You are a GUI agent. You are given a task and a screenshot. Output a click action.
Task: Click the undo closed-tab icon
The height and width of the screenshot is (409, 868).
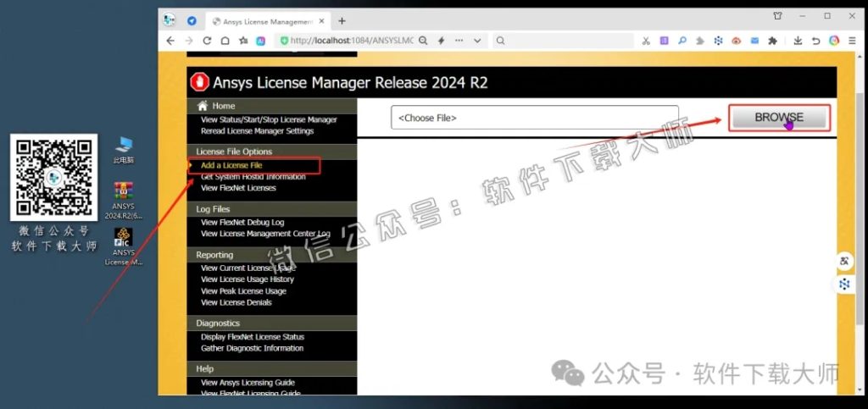816,41
